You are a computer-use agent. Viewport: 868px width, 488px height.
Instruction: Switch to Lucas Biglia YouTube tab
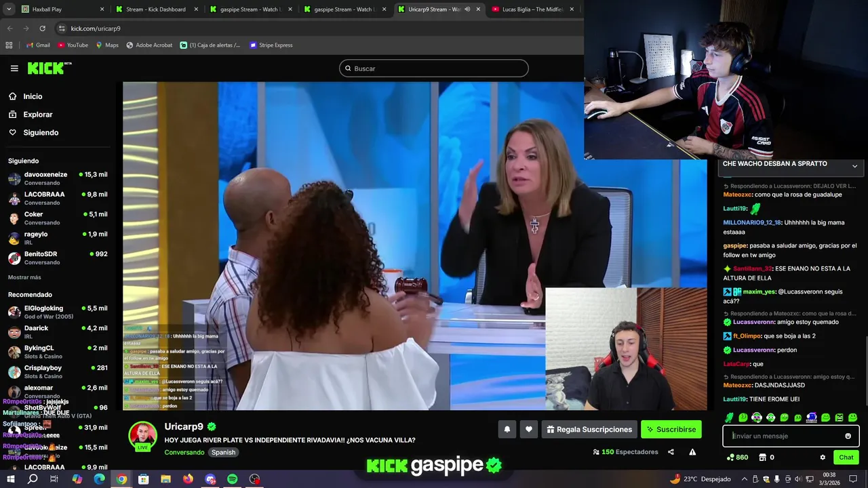coord(534,9)
